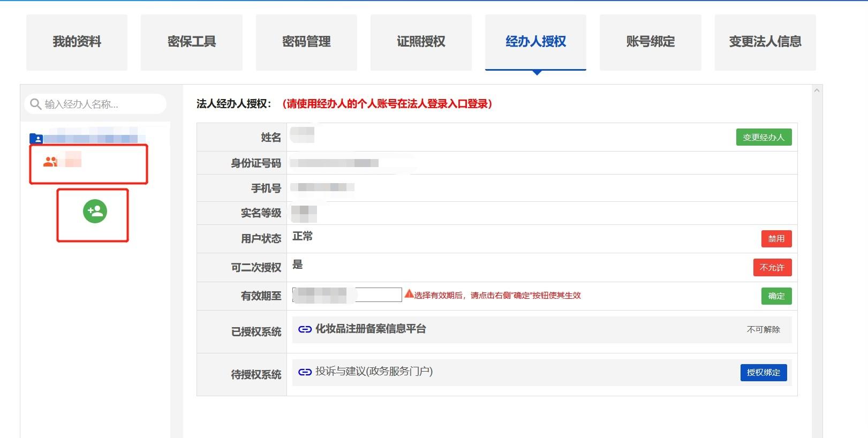The image size is (868, 438).
Task: Click the blue organization folder icon
Action: tap(36, 139)
